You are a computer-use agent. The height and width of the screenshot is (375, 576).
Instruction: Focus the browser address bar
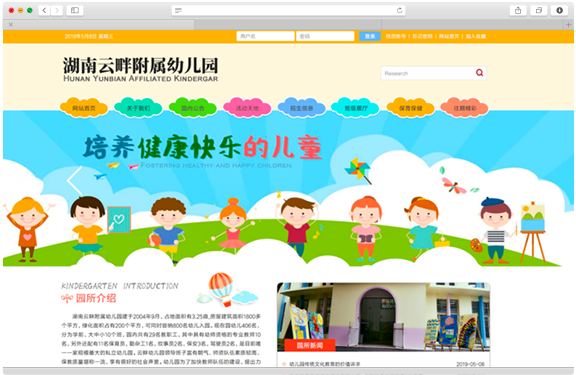288,10
